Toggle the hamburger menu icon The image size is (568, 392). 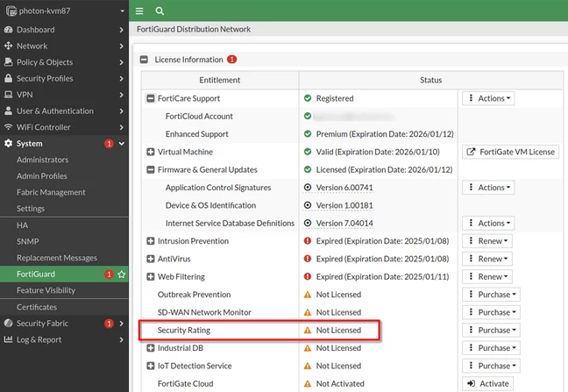[x=139, y=11]
